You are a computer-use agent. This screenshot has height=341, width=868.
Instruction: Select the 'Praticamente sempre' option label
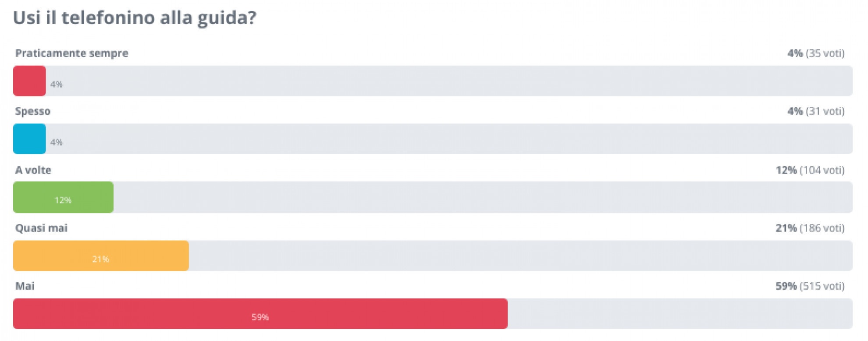pyautogui.click(x=72, y=53)
